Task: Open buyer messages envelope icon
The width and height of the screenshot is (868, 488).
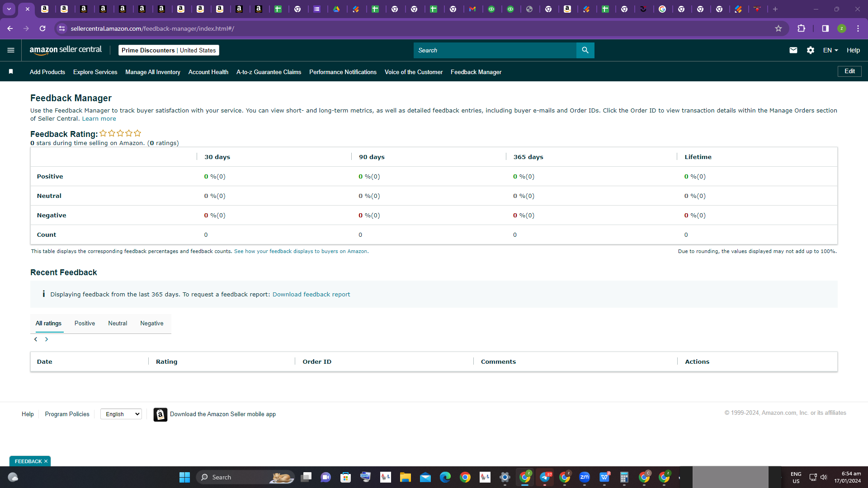Action: pyautogui.click(x=793, y=50)
